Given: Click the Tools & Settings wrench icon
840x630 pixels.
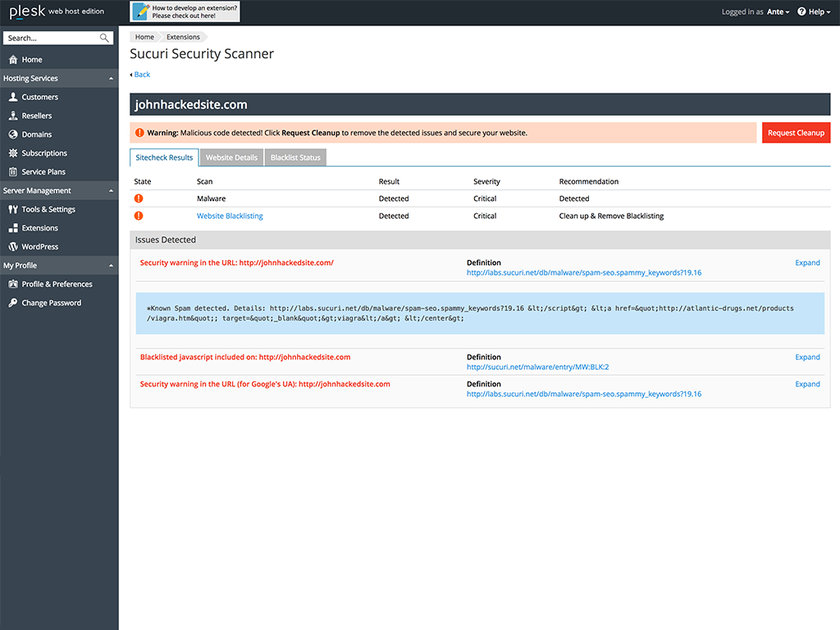Looking at the screenshot, I should pyautogui.click(x=13, y=209).
